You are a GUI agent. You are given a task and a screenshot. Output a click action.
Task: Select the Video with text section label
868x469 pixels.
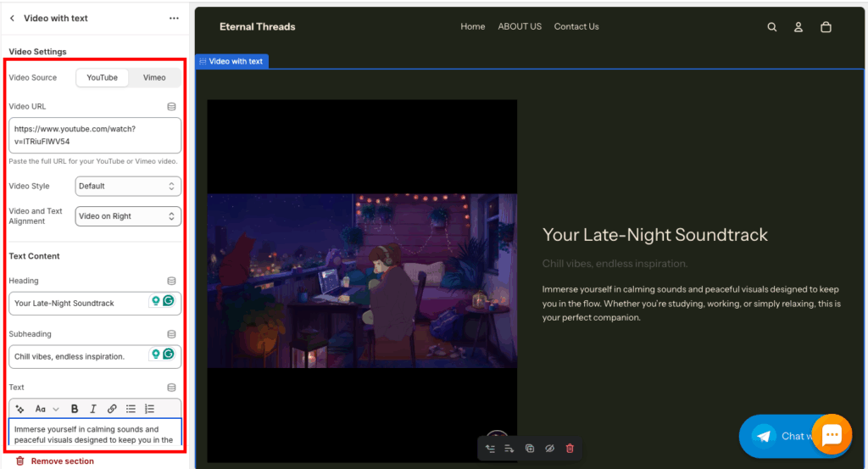232,61
